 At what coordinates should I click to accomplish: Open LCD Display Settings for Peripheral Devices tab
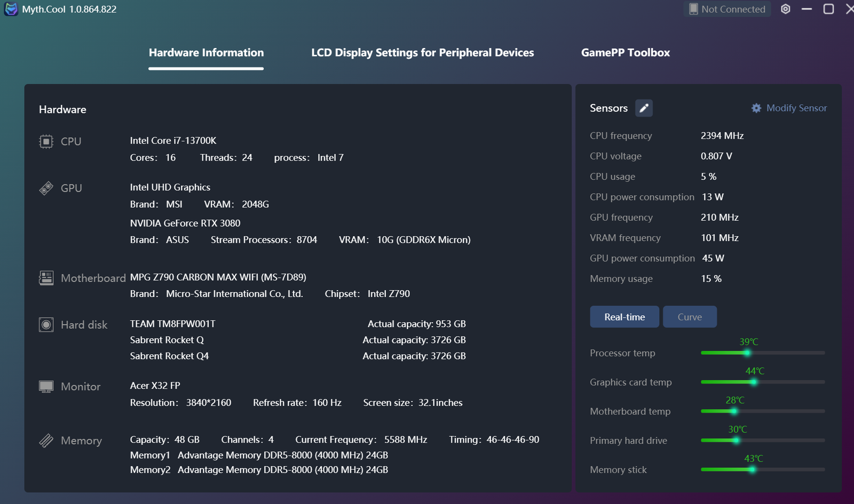(x=422, y=53)
